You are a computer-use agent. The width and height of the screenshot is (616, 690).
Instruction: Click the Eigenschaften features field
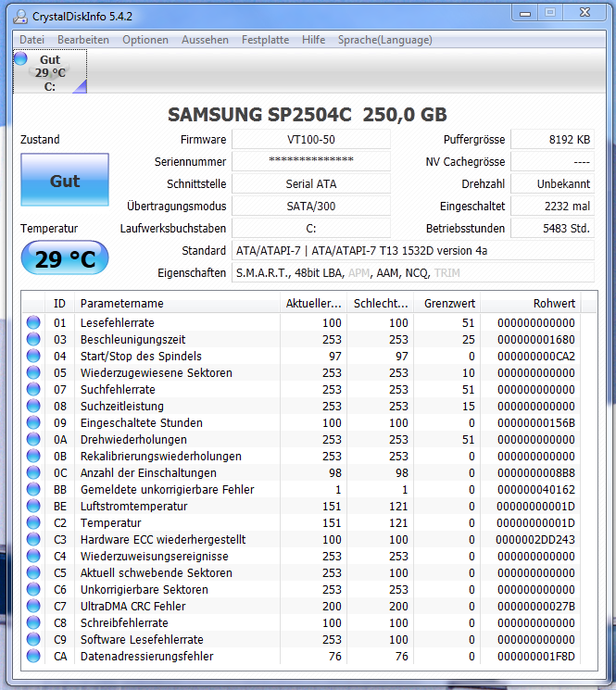pos(413,273)
